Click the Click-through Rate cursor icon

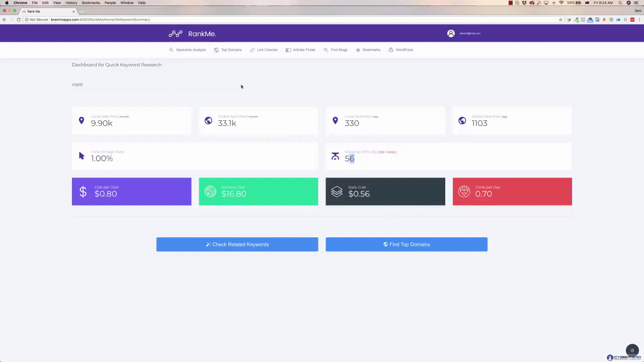(x=82, y=156)
